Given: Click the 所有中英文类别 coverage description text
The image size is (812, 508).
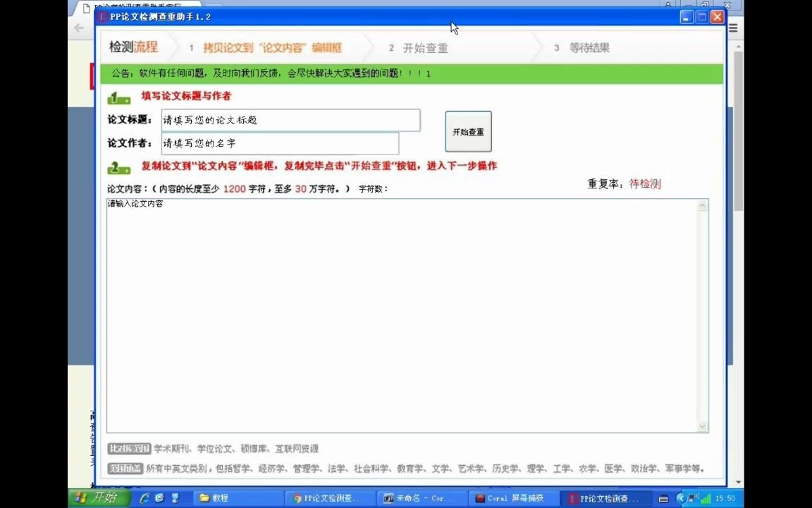Looking at the screenshot, I should (x=426, y=468).
